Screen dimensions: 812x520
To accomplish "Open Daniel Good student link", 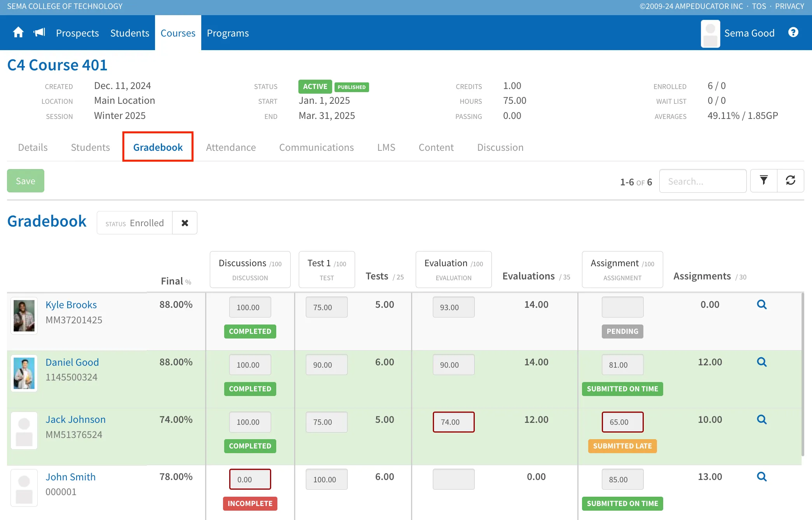I will pos(72,362).
